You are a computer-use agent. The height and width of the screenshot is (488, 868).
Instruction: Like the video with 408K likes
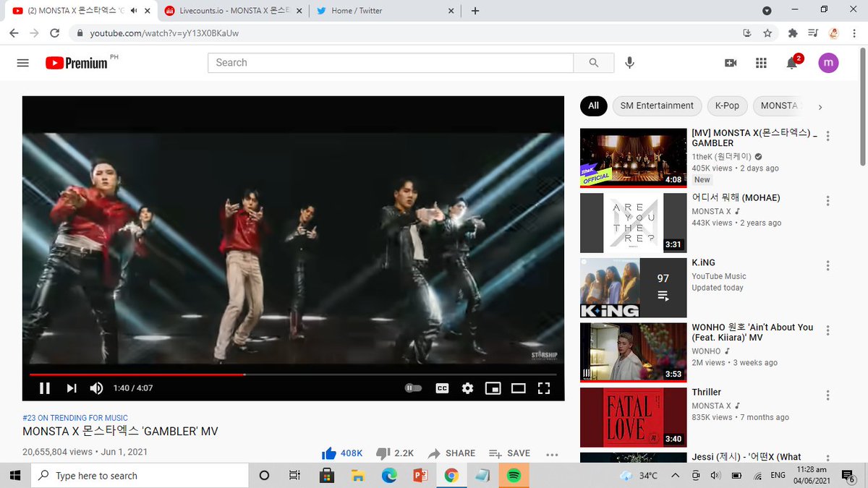tap(342, 453)
